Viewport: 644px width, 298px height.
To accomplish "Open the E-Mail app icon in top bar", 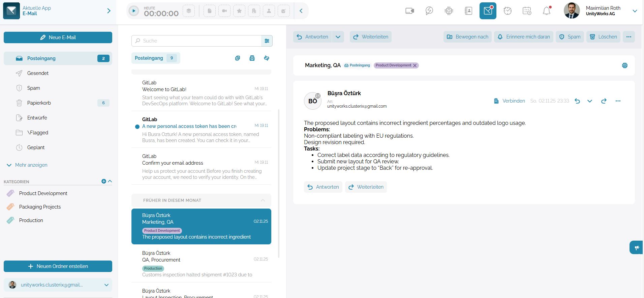I will [488, 11].
